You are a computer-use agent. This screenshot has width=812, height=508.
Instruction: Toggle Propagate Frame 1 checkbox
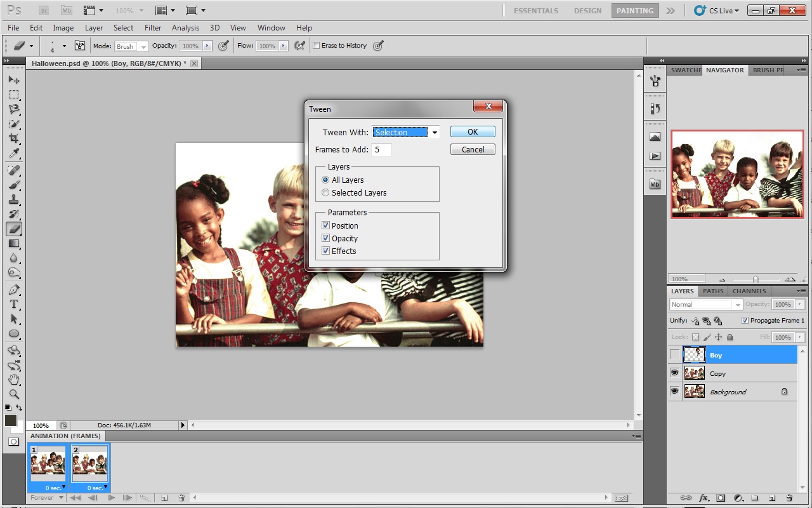pos(745,321)
